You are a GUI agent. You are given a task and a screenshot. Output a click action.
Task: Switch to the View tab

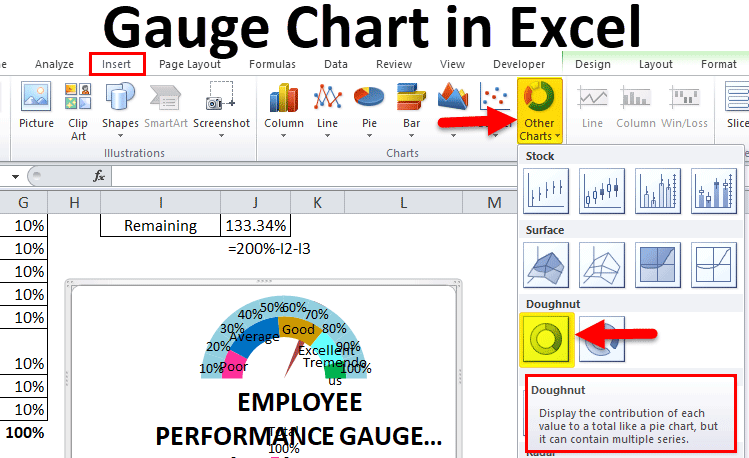(452, 64)
